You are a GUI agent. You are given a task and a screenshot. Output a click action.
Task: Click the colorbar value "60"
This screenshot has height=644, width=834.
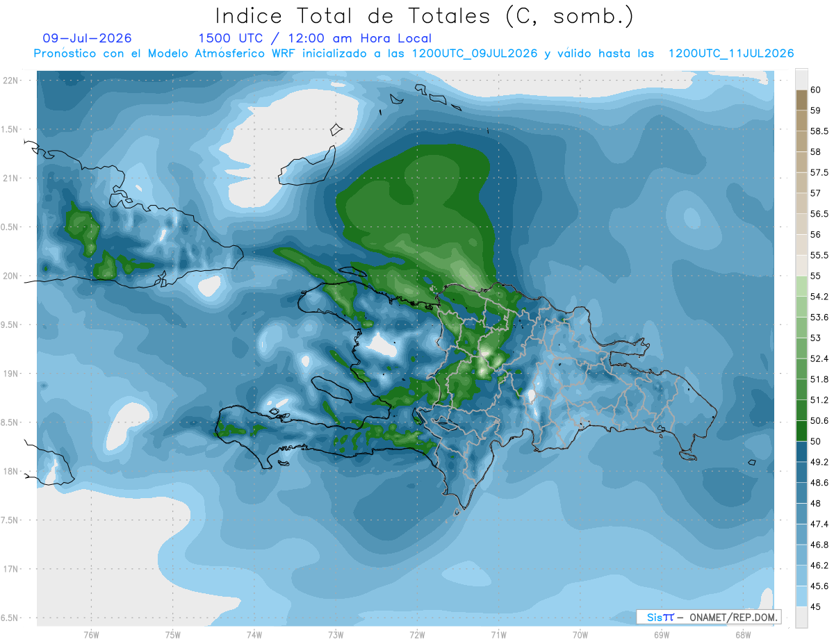click(x=816, y=90)
